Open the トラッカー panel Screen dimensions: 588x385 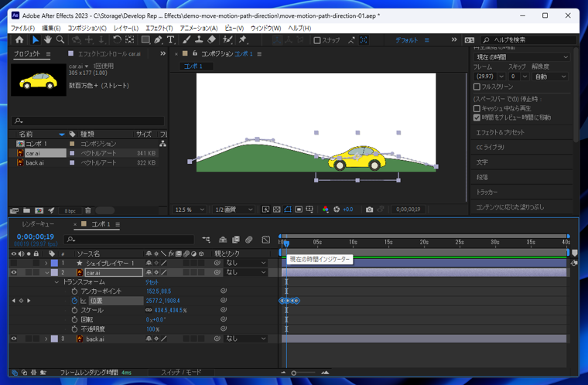point(487,192)
